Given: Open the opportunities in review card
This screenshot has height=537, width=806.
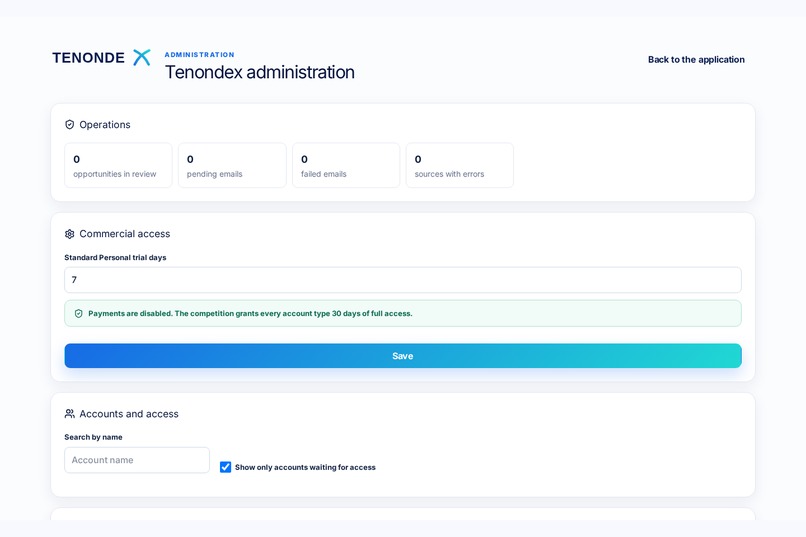Looking at the screenshot, I should pos(118,165).
